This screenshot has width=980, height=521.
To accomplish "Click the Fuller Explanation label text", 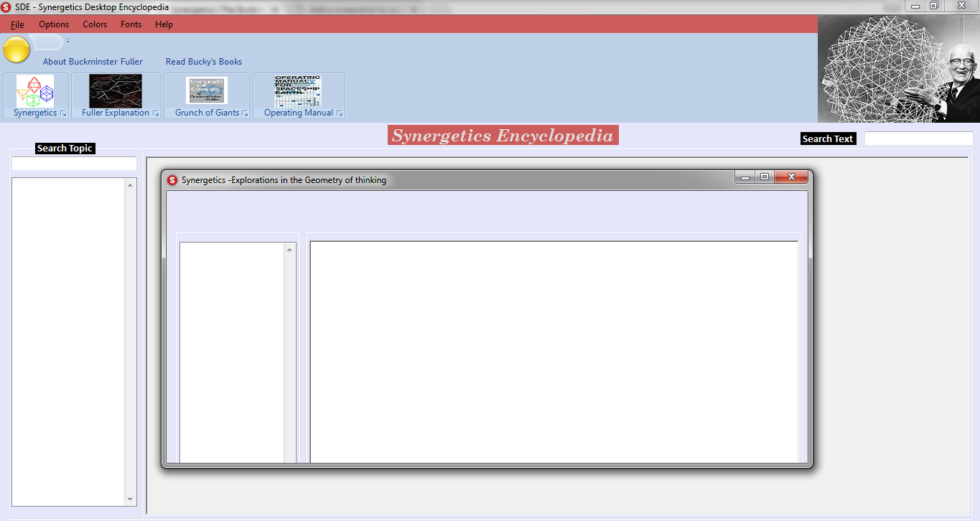I will (116, 113).
